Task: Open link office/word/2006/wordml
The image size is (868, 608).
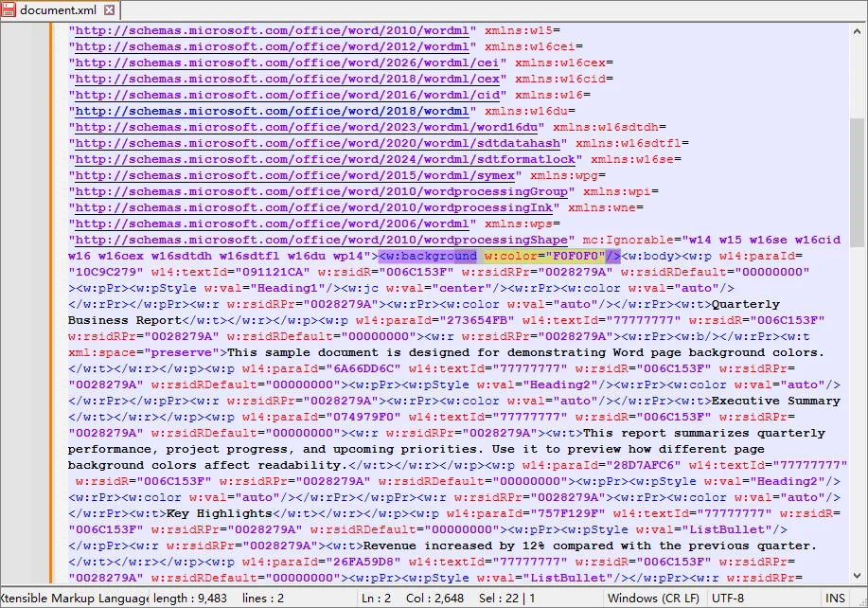Action: (x=272, y=224)
